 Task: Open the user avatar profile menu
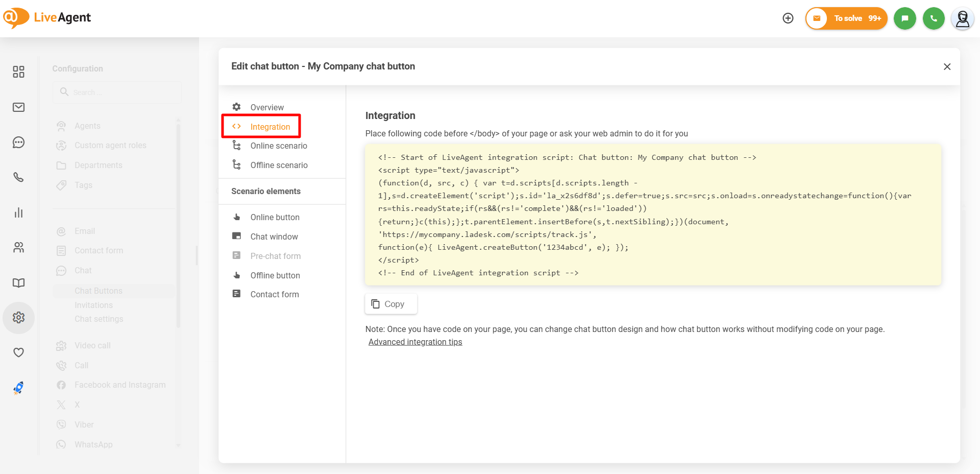pyautogui.click(x=963, y=19)
